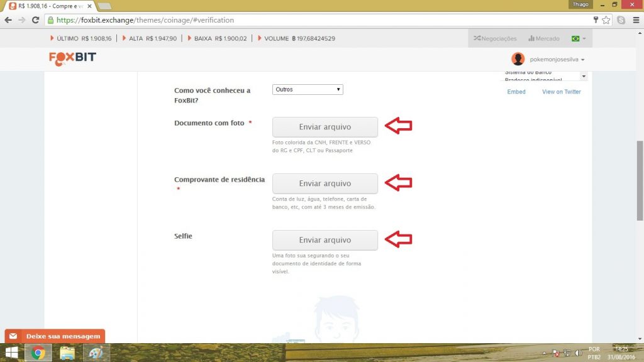Upload file for Comprovante de residência
The image size is (644, 362).
click(325, 184)
